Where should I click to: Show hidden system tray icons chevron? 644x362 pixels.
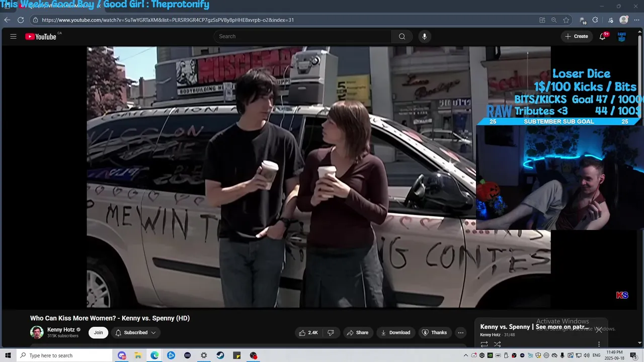tap(466, 355)
